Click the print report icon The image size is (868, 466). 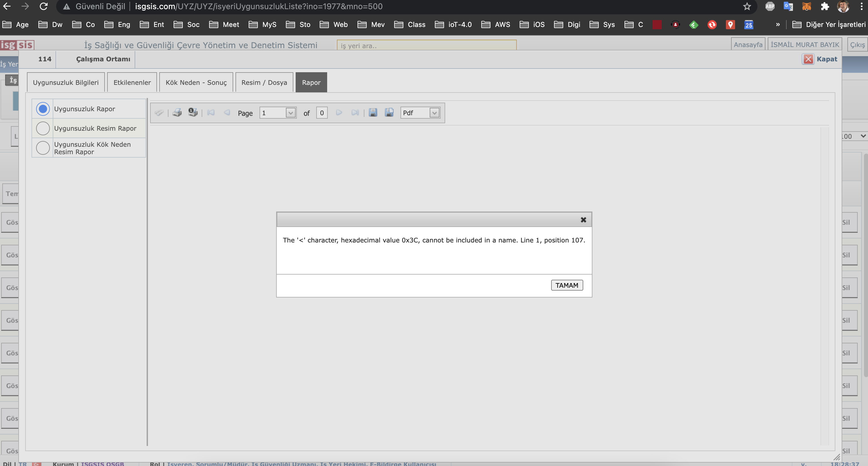pos(177,113)
